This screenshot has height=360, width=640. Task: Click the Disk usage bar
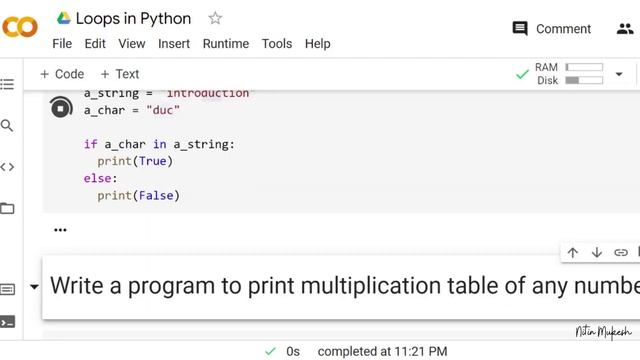coord(584,80)
